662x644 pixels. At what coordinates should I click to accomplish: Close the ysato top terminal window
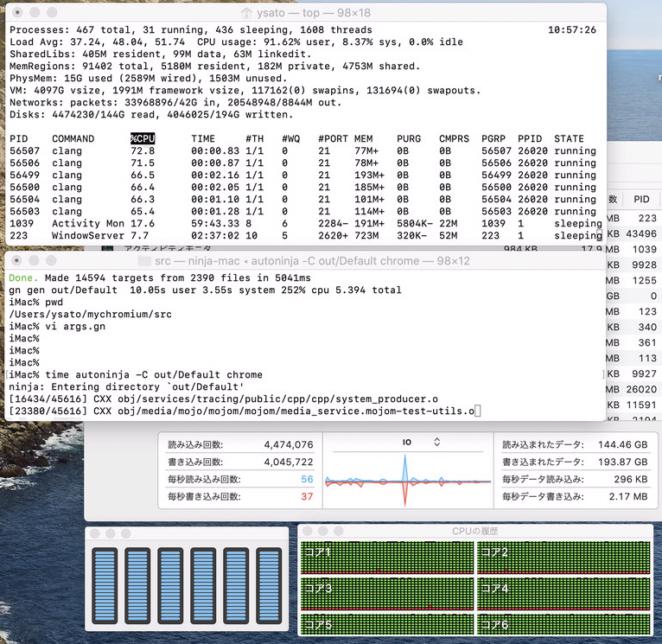(x=16, y=12)
